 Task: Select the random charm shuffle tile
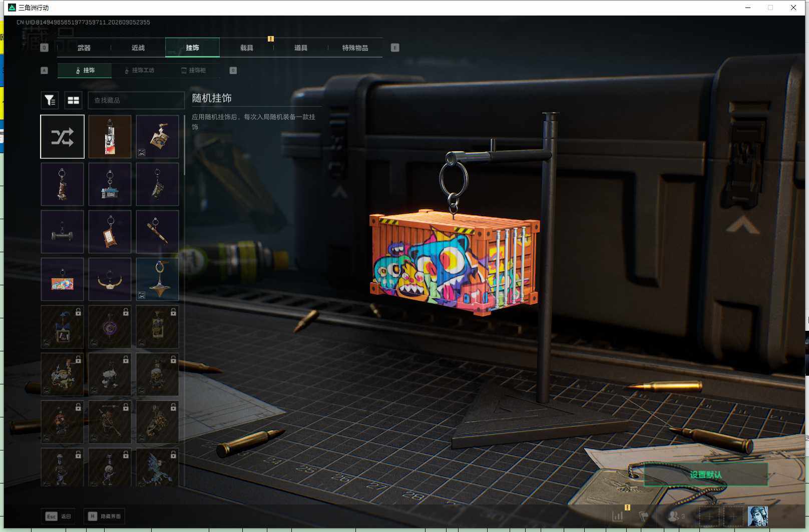63,137
